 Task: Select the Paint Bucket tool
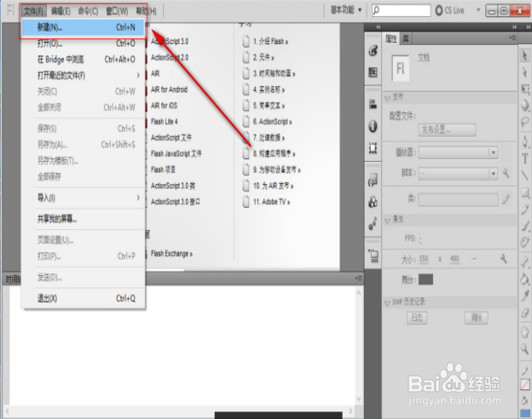pyautogui.click(x=525, y=278)
